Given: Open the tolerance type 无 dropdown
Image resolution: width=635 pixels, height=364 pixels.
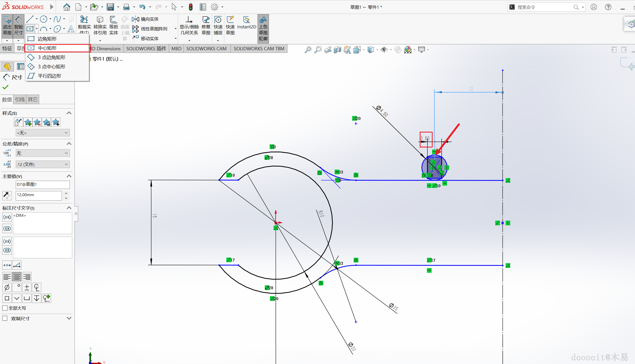Looking at the screenshot, I should point(43,153).
